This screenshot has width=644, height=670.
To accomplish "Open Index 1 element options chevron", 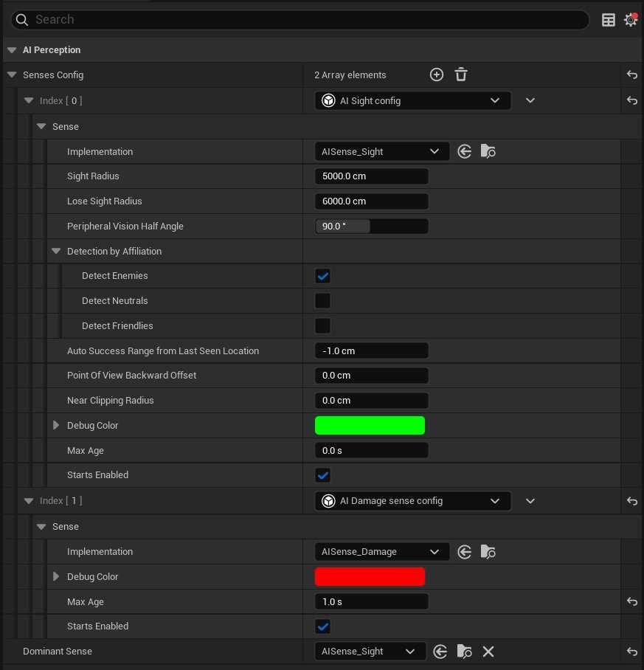I will [x=530, y=501].
